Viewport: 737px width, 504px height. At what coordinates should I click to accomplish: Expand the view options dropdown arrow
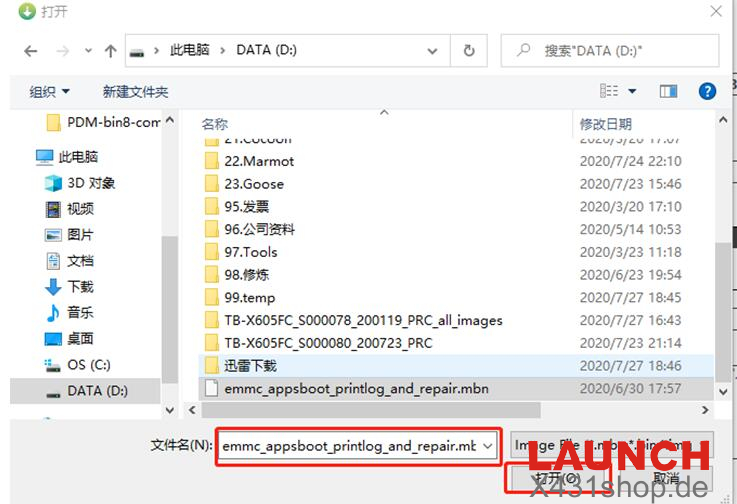click(632, 91)
